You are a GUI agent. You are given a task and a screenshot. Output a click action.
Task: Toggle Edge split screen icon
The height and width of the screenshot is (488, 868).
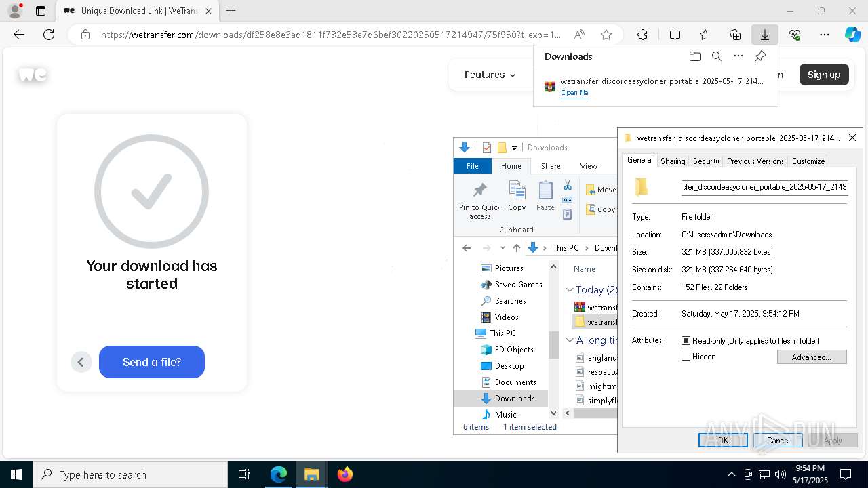pos(675,35)
